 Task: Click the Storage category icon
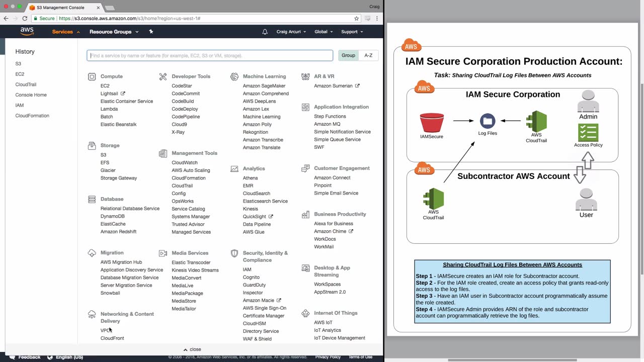(92, 145)
